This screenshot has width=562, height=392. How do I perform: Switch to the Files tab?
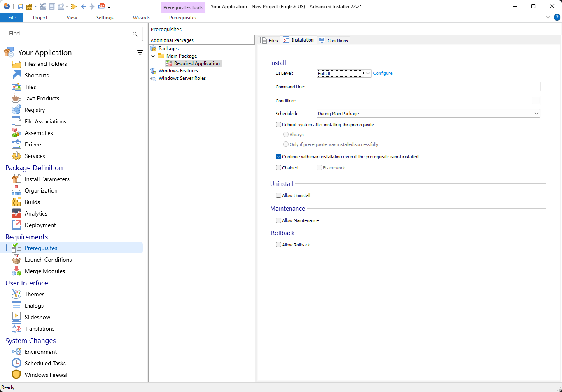pos(269,40)
